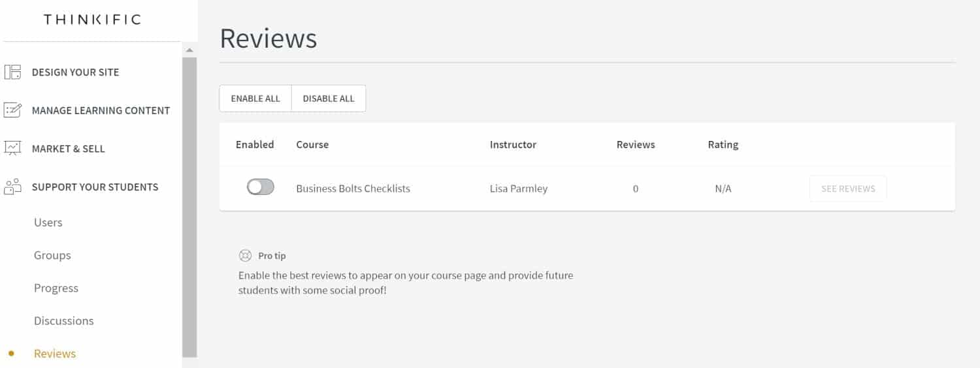Screen dimensions: 980x368
Task: Go to the Progress page
Action: tap(56, 288)
